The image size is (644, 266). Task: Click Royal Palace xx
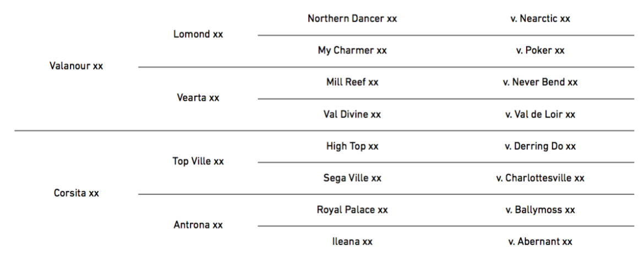[352, 210]
